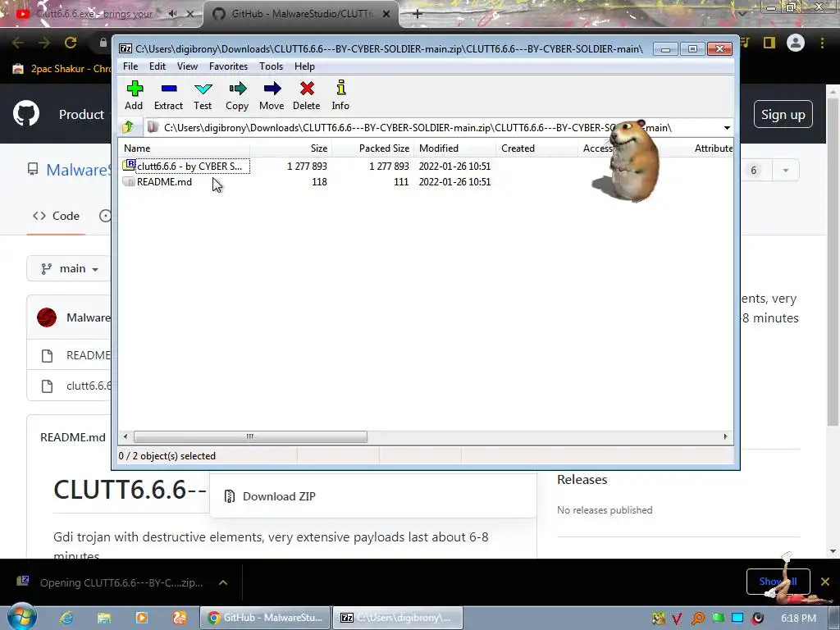Open Windows Explorer from taskbar
Screen dimensions: 840x630
[104, 618]
